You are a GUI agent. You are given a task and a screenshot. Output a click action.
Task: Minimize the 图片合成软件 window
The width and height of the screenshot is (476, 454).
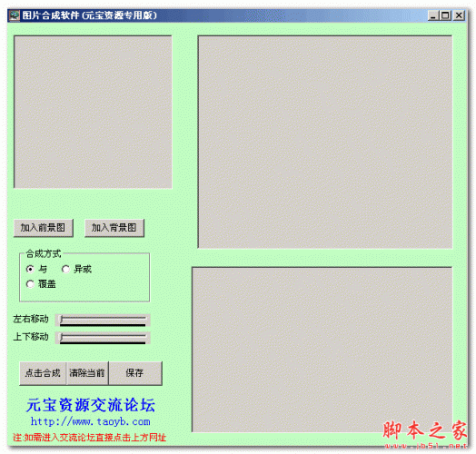(x=433, y=15)
